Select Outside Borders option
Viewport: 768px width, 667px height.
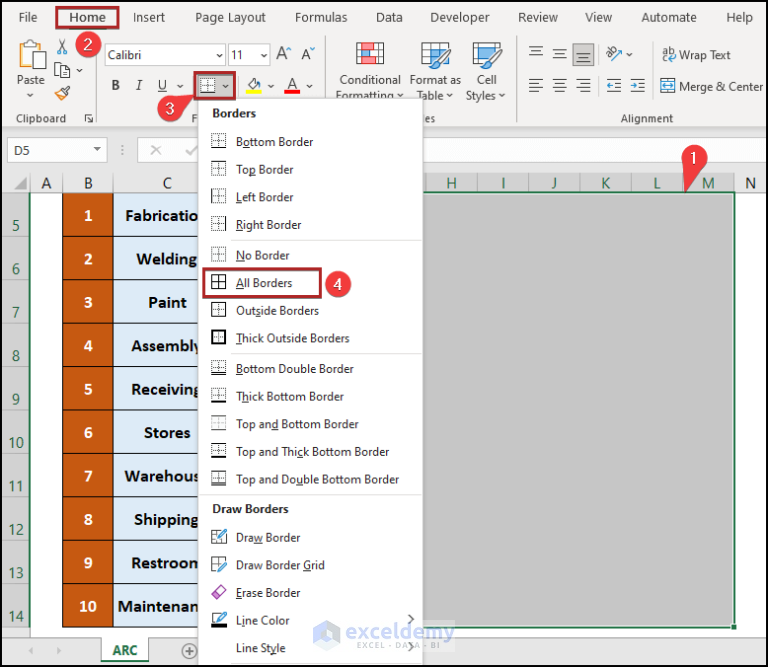click(311, 310)
